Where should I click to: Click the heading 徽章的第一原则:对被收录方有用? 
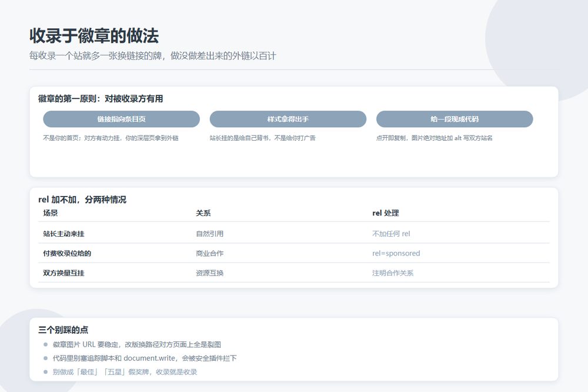tap(101, 99)
